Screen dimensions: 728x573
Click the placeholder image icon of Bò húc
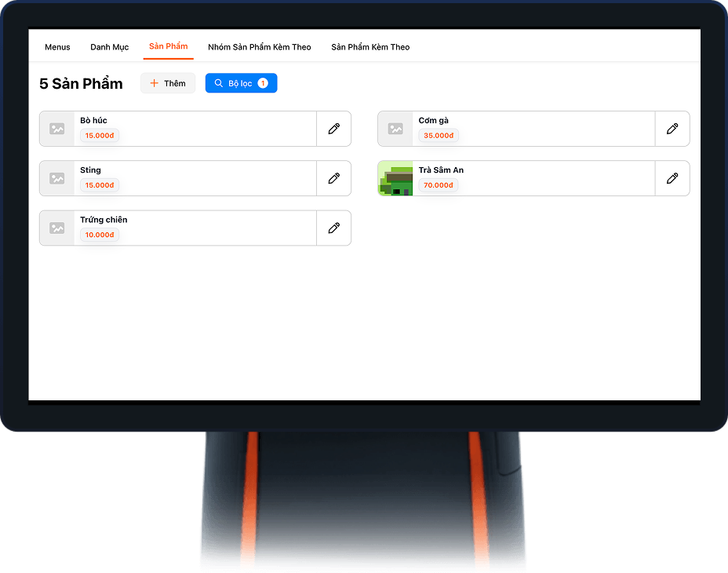pyautogui.click(x=57, y=129)
